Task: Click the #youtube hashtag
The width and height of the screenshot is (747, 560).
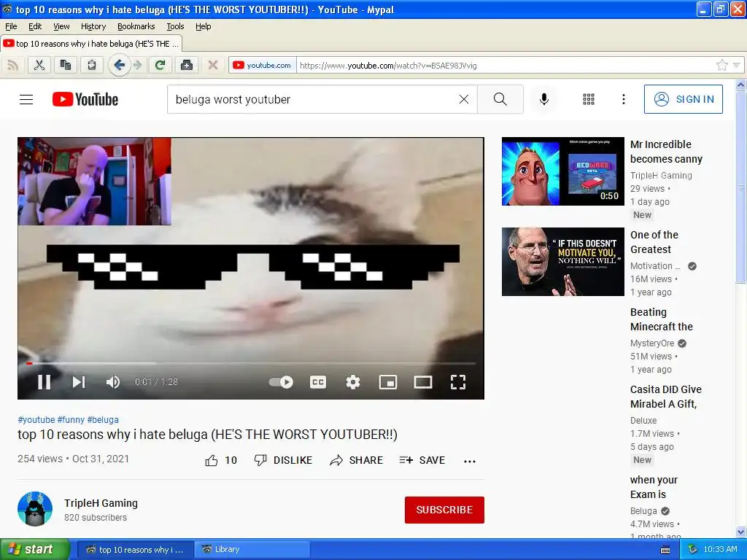Action: click(36, 419)
